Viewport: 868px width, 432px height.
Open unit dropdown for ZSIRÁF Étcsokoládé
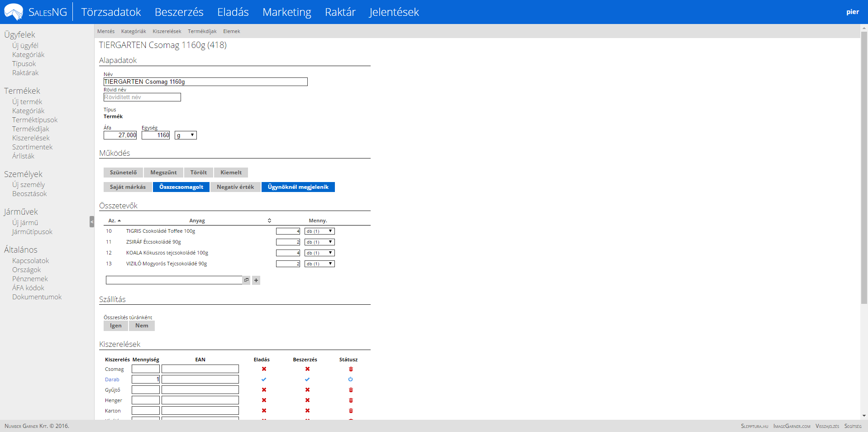pyautogui.click(x=320, y=242)
